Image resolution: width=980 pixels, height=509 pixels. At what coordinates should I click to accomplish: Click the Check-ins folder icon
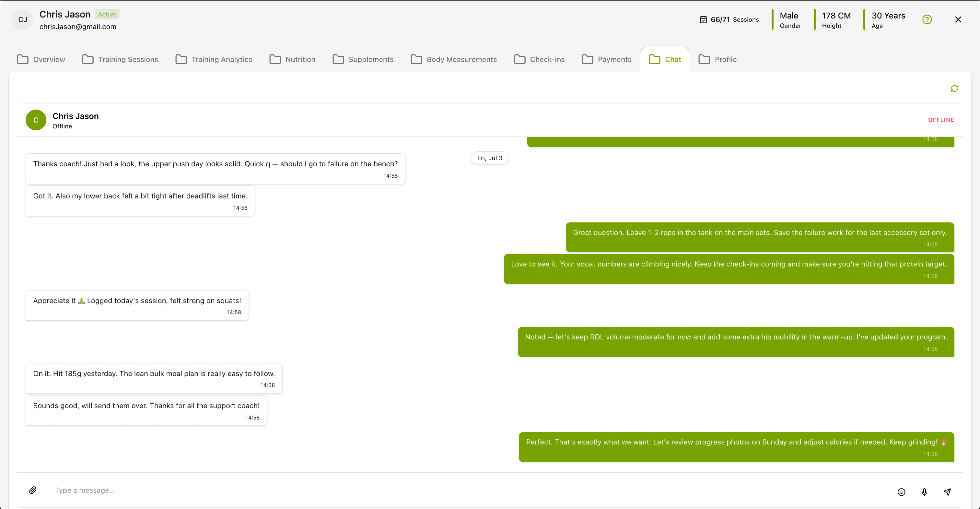point(520,59)
